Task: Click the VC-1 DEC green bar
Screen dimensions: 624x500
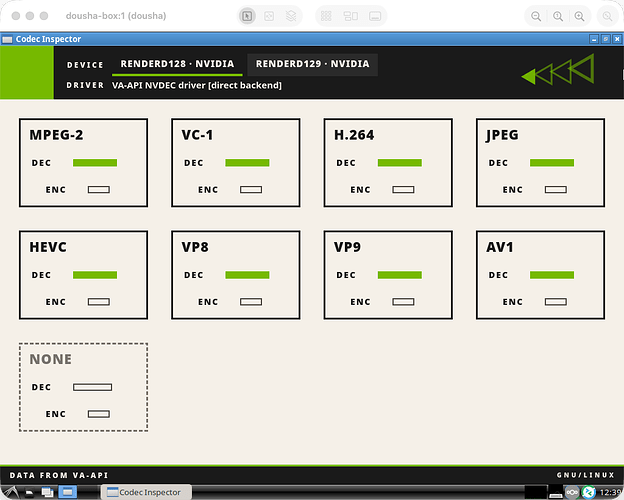Action: point(247,163)
